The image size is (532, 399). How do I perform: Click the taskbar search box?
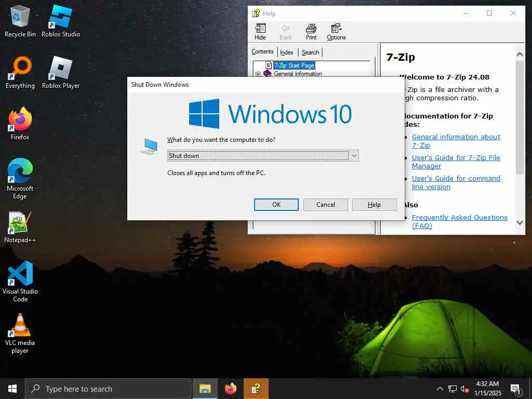coord(108,389)
